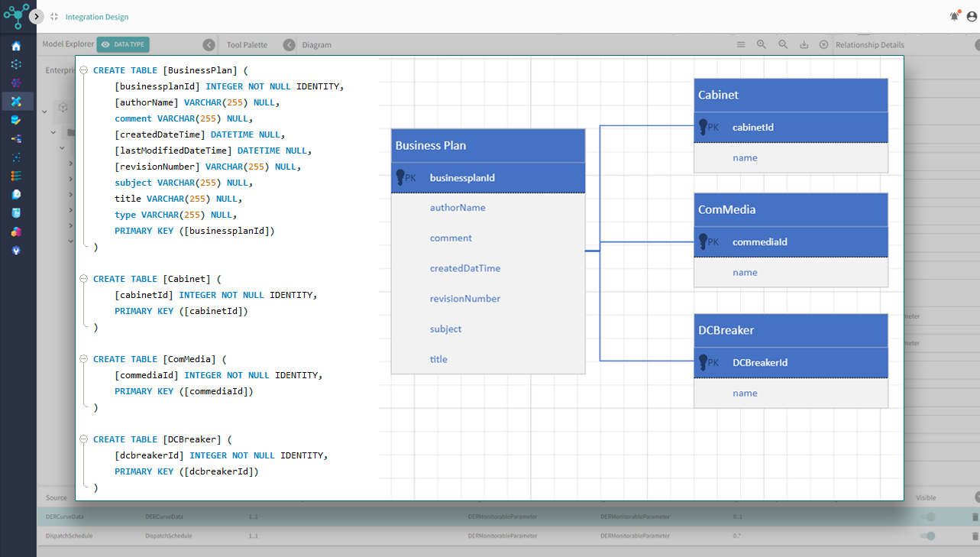Select the DispatchSchedule row in relationship table
This screenshot has width=980, height=557.
69,536
